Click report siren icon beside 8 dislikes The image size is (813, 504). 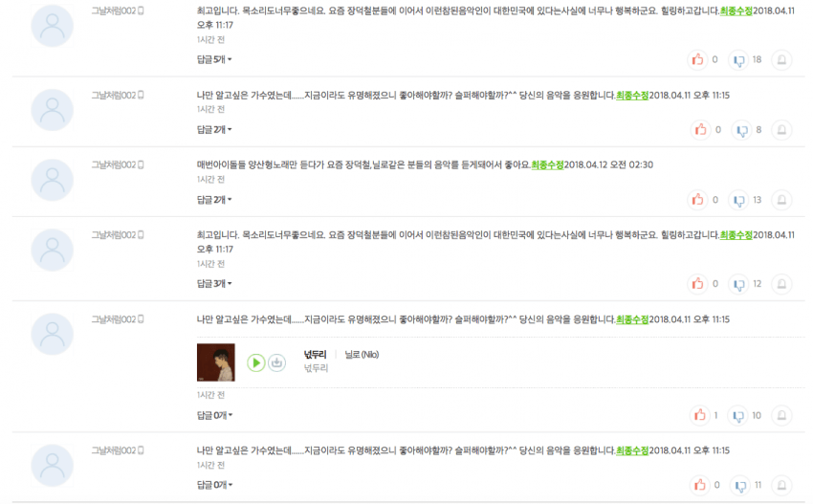pos(781,130)
